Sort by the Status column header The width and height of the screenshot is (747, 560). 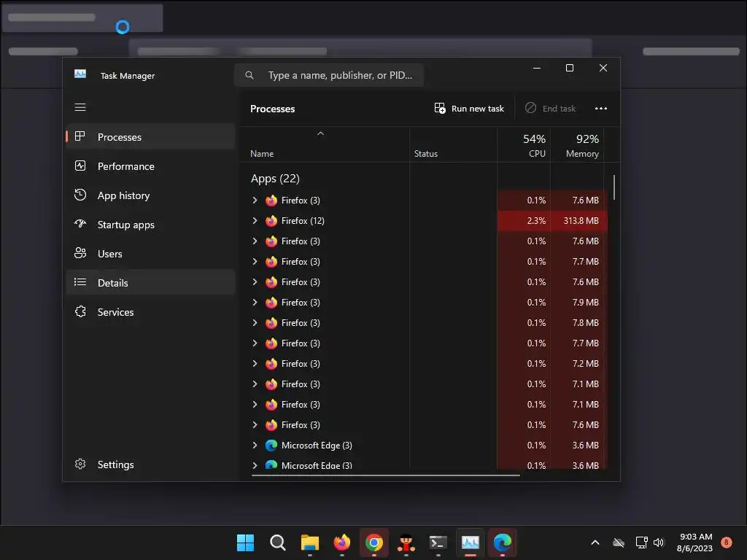click(x=453, y=145)
